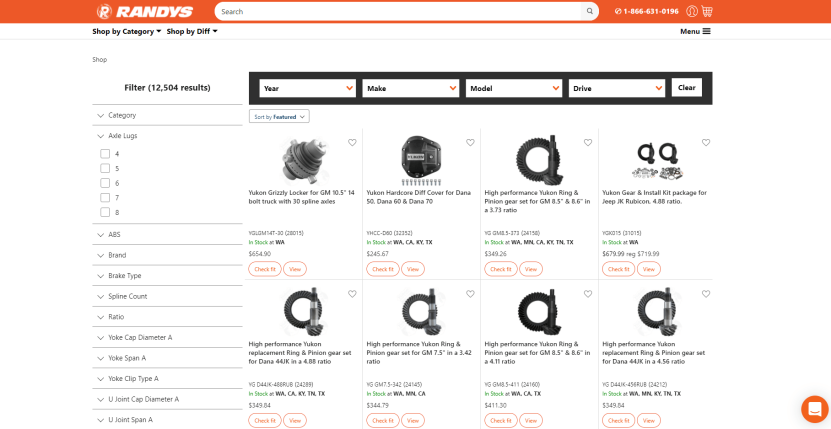Check the Axle Lugs 5 checkbox
Image resolution: width=831 pixels, height=429 pixels.
pyautogui.click(x=105, y=169)
